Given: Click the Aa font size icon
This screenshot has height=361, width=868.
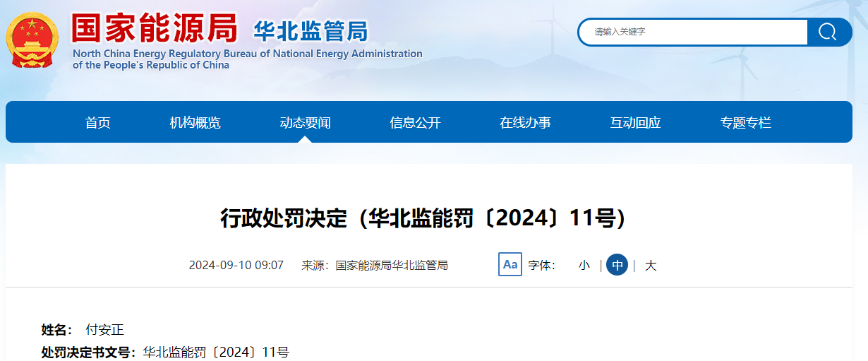Looking at the screenshot, I should 510,265.
